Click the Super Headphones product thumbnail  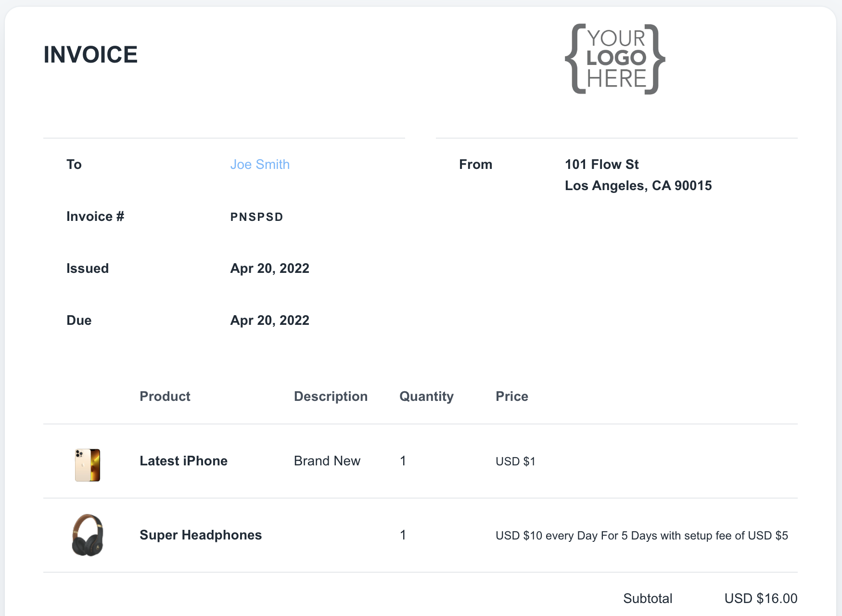point(88,535)
